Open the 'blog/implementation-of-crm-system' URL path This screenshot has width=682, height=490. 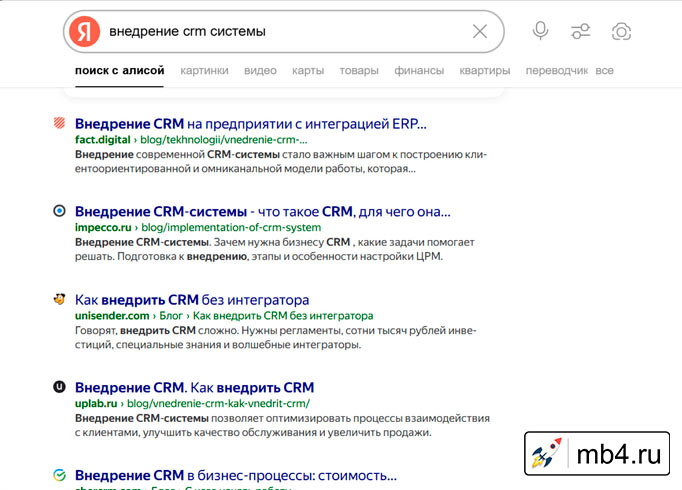pyautogui.click(x=231, y=227)
